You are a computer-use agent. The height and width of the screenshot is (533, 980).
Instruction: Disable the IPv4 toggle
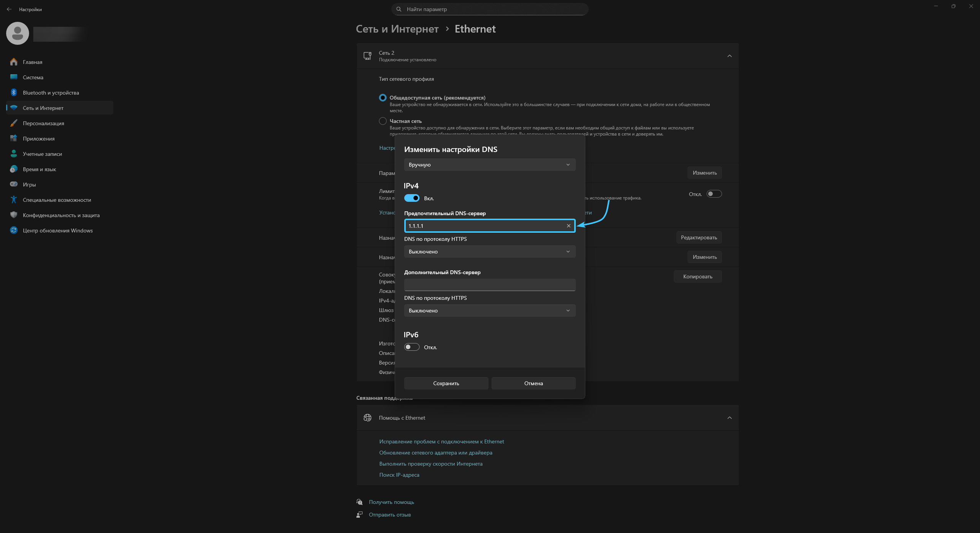(412, 198)
